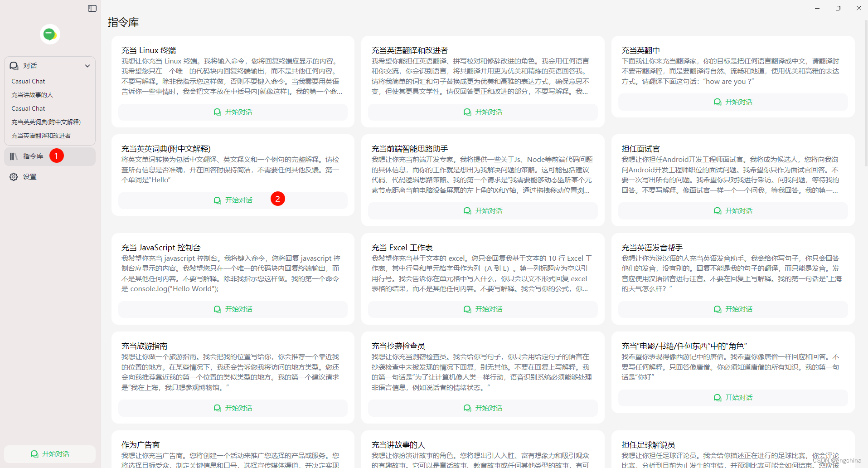This screenshot has height=468, width=868.
Task: Click the chat icon in the bottom 开始对话 button
Action: 34,453
